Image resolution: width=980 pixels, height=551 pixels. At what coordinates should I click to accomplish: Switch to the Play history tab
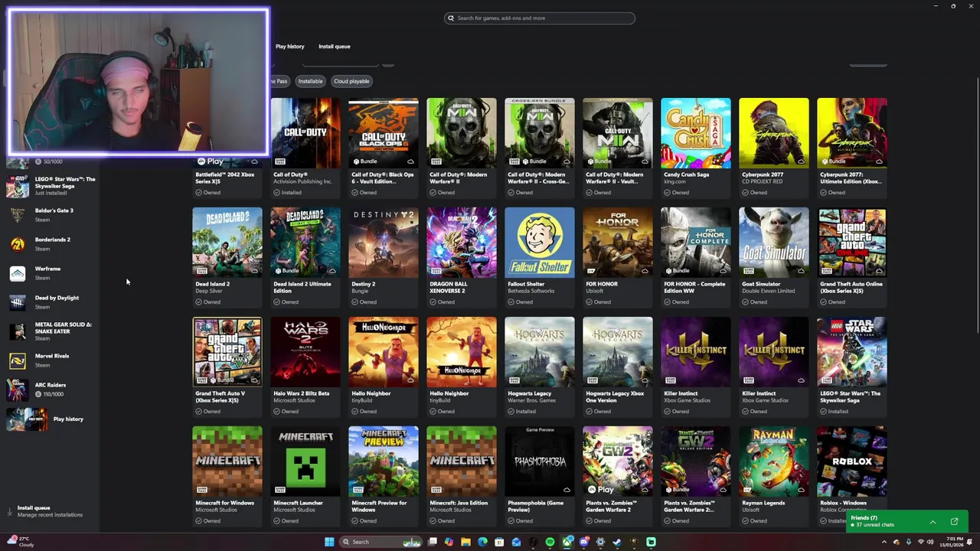point(290,47)
